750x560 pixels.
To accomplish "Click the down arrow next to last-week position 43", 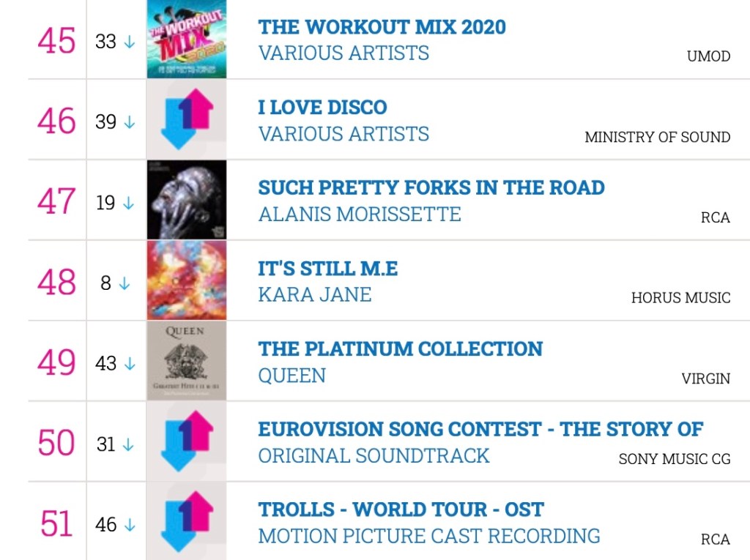I will pyautogui.click(x=130, y=364).
